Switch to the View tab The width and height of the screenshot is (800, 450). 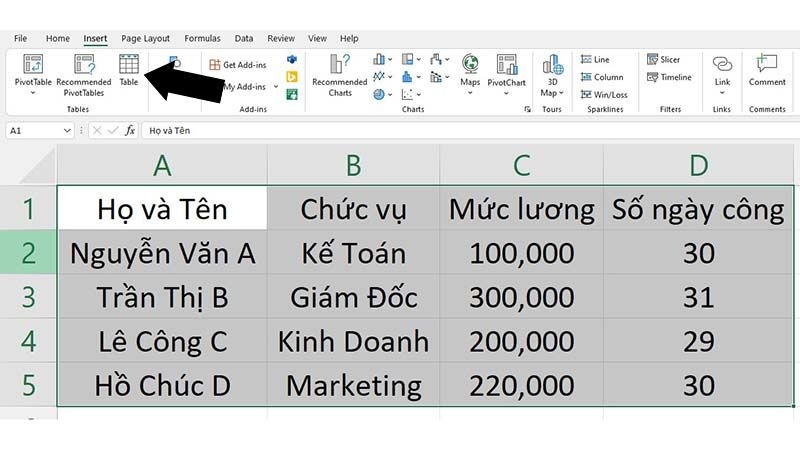click(317, 38)
